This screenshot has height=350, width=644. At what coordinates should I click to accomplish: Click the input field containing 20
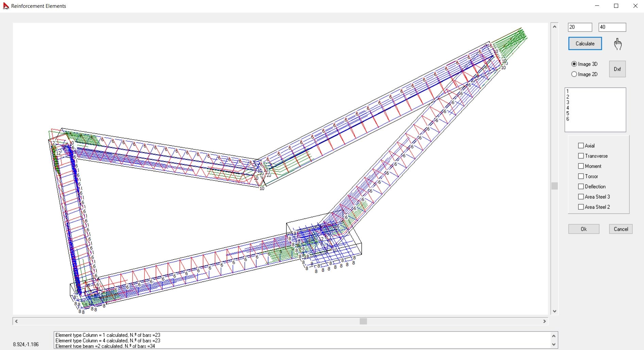(x=580, y=27)
